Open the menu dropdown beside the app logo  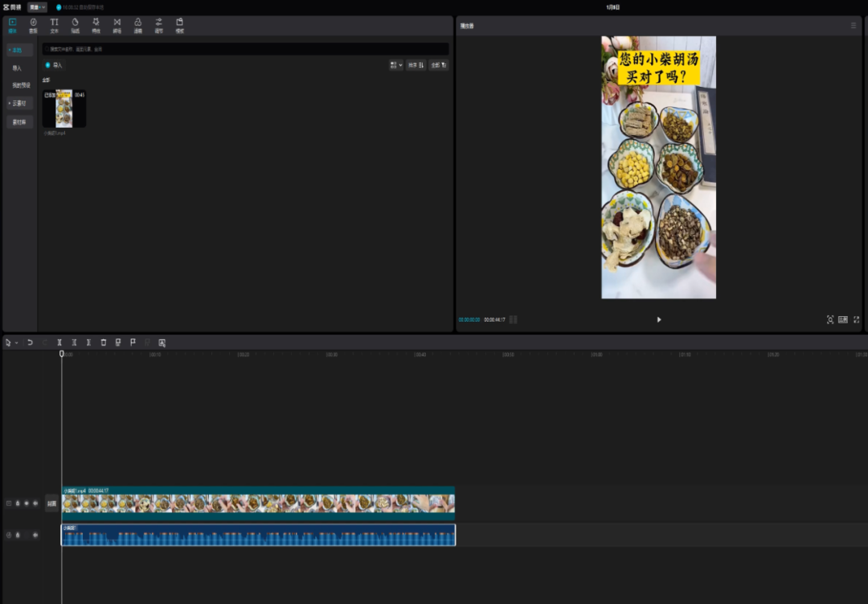point(37,6)
